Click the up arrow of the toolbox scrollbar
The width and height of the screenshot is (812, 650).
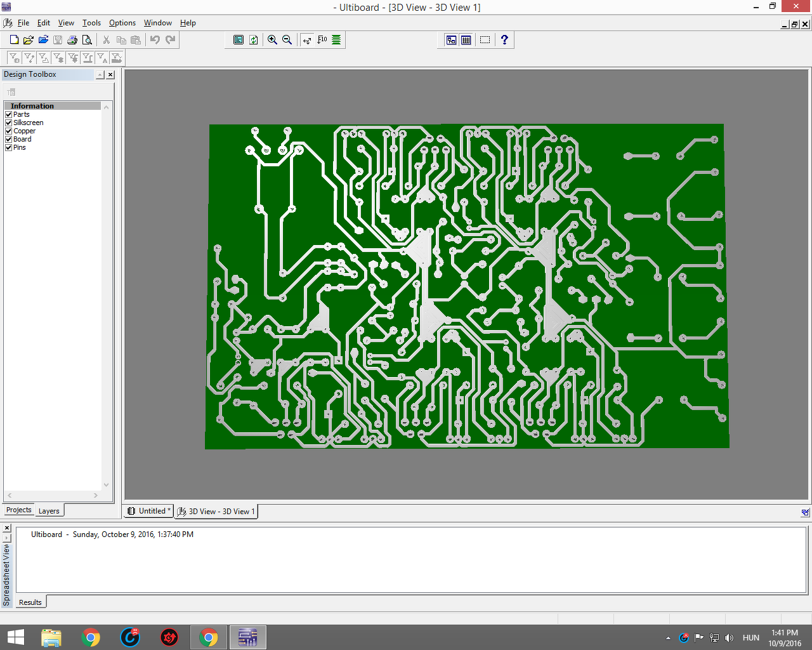click(106, 107)
